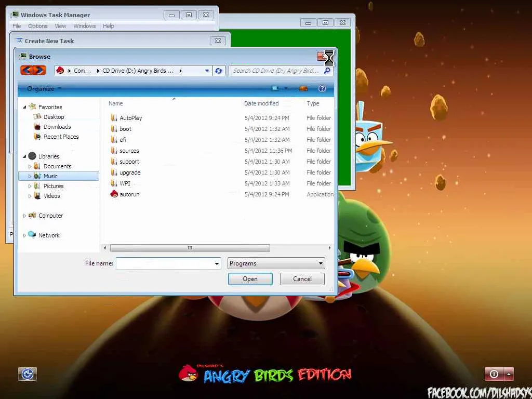Select Videos in Libraries tree
The height and width of the screenshot is (399, 532).
pos(51,196)
